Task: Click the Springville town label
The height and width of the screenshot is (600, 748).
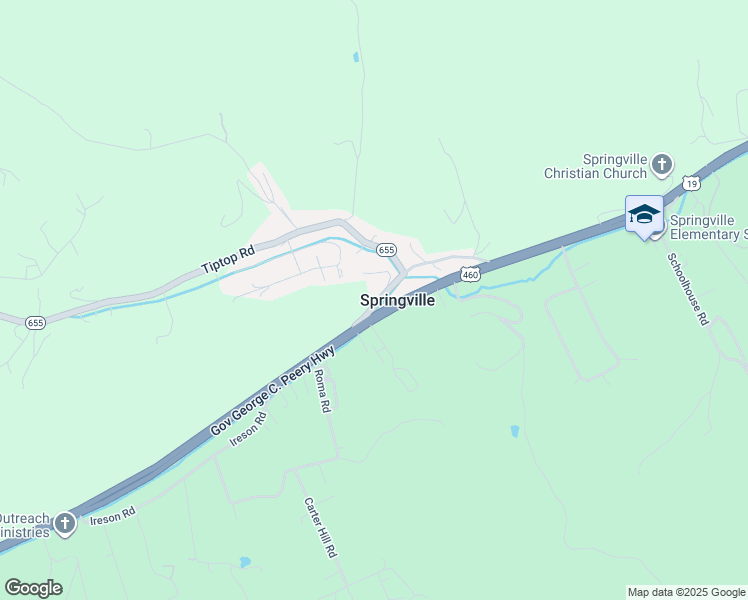Action: (397, 300)
